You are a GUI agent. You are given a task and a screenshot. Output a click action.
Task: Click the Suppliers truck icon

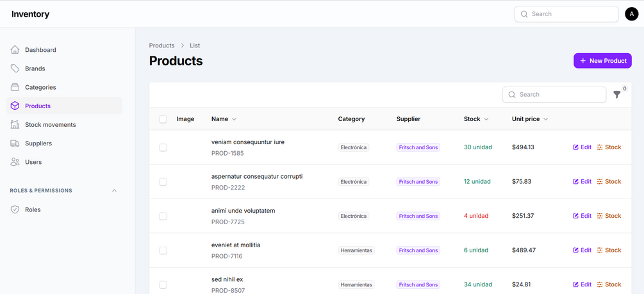click(x=15, y=143)
